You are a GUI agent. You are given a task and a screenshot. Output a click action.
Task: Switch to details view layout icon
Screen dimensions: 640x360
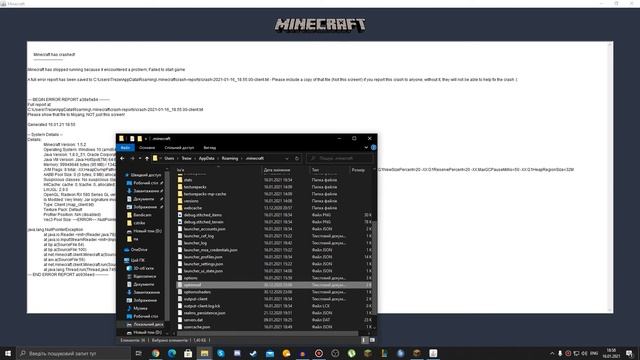click(364, 340)
